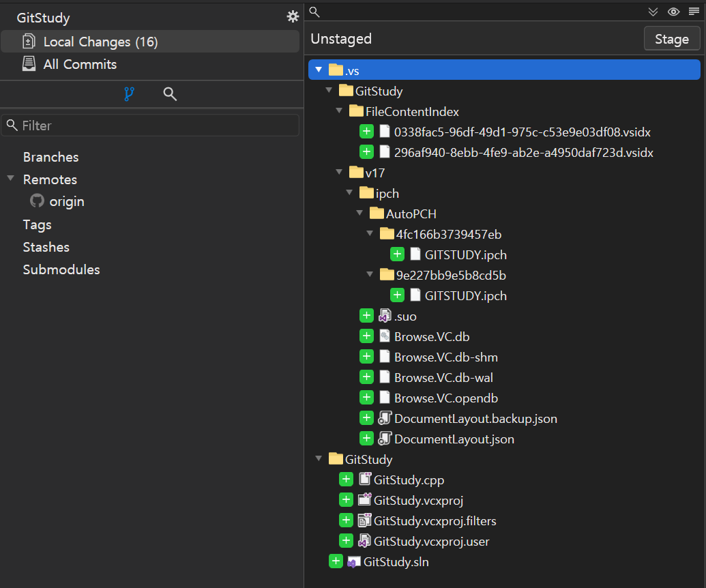Stage Browse.VC.db-shm plus icon
The height and width of the screenshot is (588, 706).
point(366,357)
